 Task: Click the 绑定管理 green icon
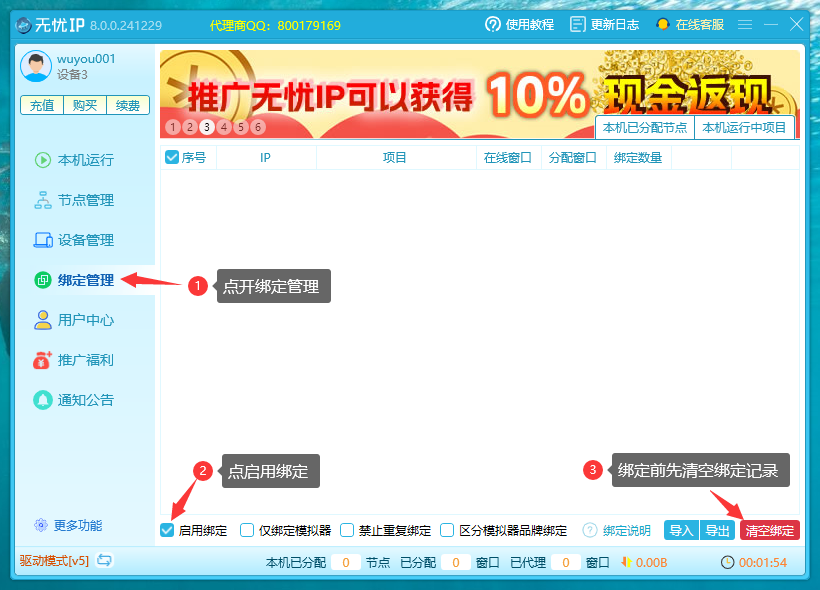(42, 280)
